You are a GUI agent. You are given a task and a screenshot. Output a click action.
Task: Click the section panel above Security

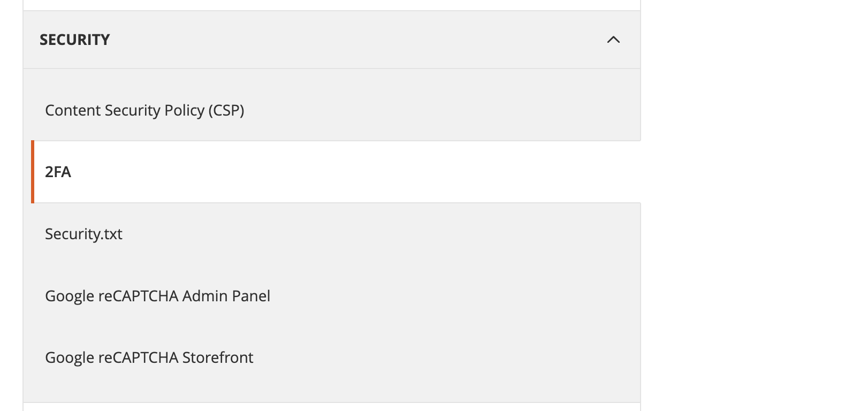point(332,4)
